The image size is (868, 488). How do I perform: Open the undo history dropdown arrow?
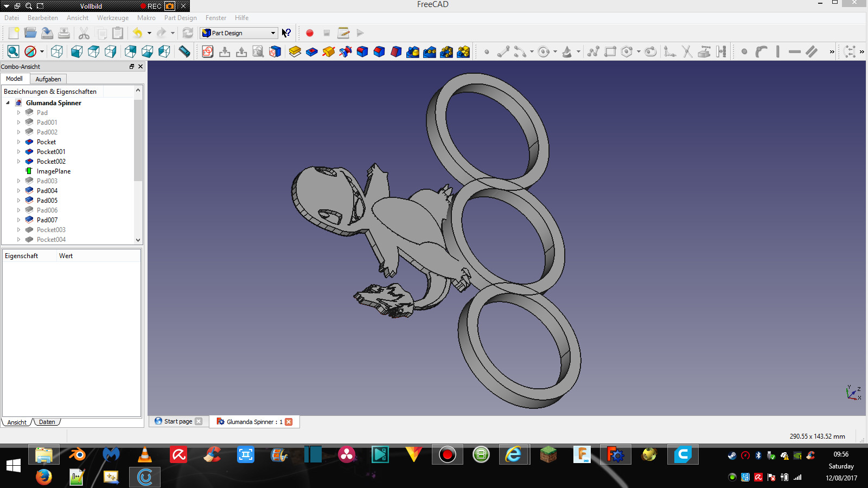149,33
